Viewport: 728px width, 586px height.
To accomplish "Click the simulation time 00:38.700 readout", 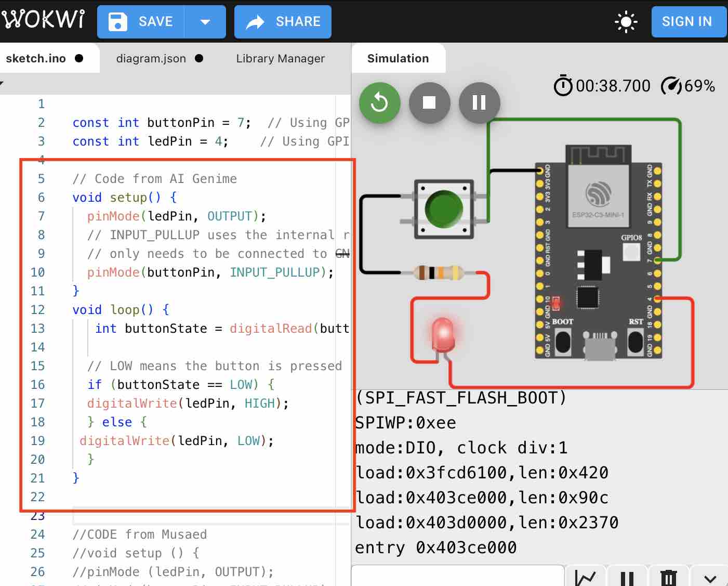I will (613, 86).
